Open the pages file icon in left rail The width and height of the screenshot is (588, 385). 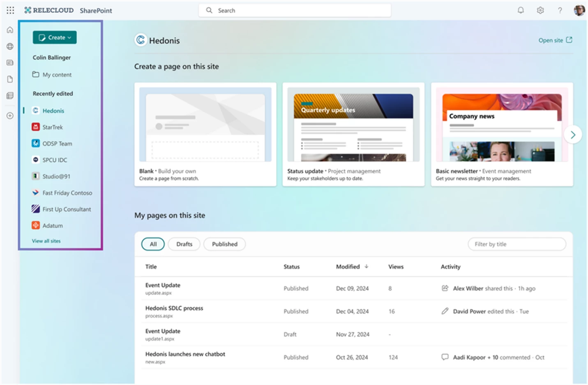click(x=10, y=79)
